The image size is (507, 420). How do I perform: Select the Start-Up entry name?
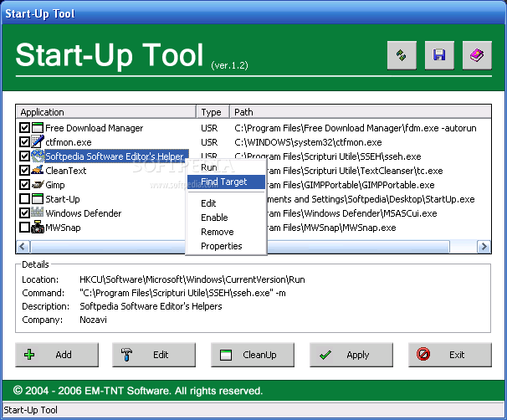(x=63, y=199)
